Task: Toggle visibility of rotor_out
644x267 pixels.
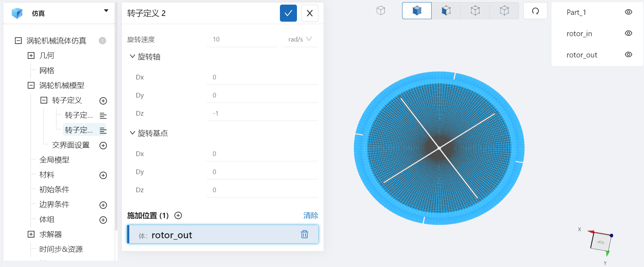Action: pyautogui.click(x=628, y=55)
